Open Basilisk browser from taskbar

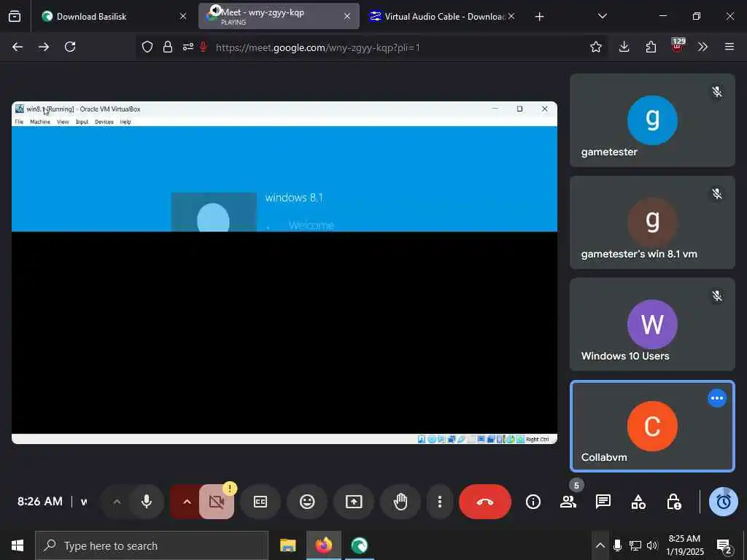[359, 545]
